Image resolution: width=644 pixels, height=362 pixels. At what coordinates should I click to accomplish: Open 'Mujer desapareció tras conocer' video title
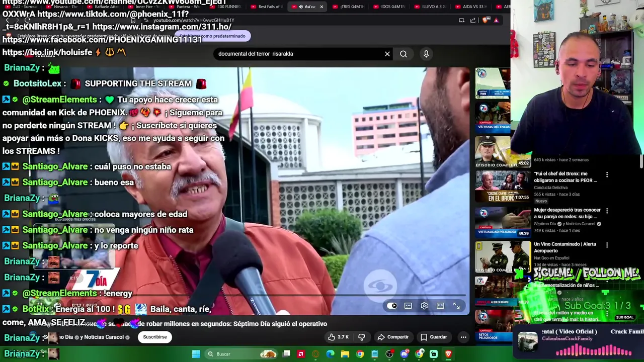tap(567, 213)
